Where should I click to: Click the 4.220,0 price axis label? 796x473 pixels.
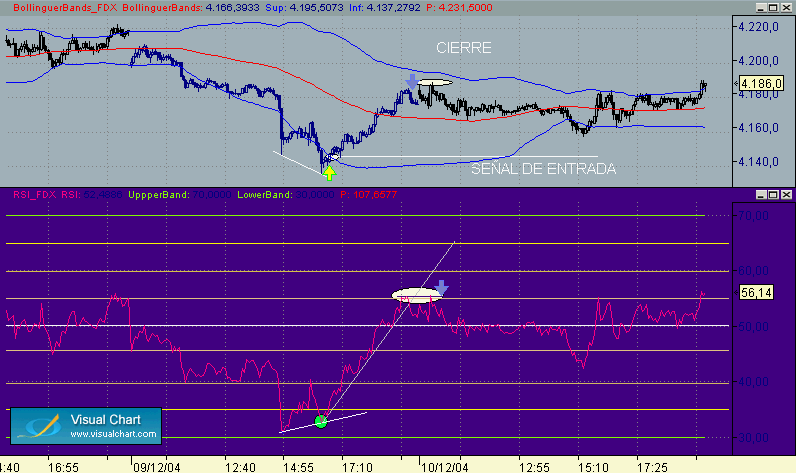pyautogui.click(x=758, y=27)
